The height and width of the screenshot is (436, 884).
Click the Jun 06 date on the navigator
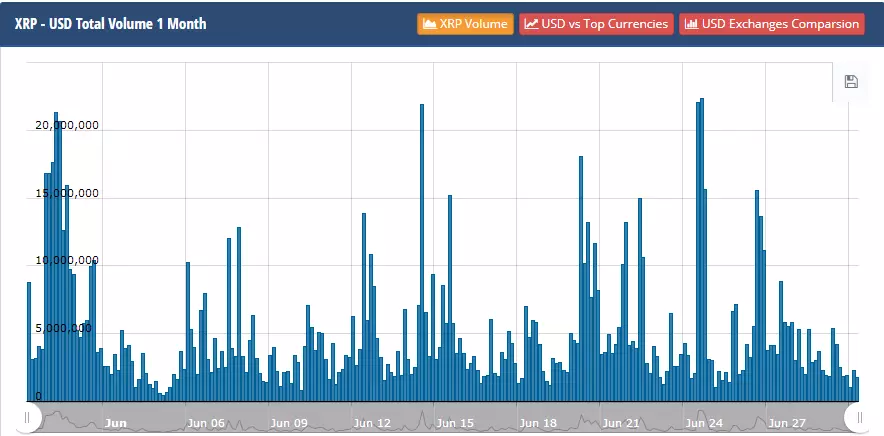coord(205,423)
